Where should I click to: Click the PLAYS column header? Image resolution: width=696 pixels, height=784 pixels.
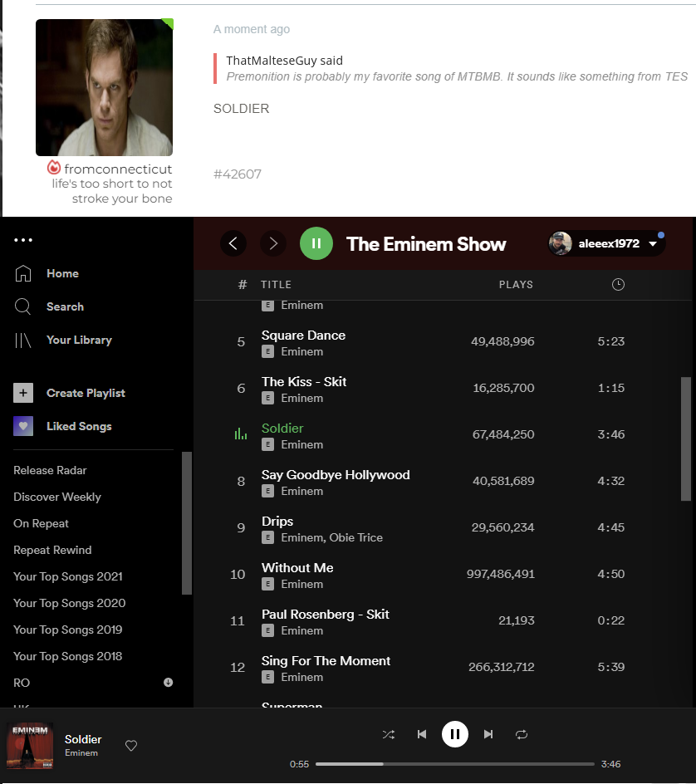(x=516, y=285)
